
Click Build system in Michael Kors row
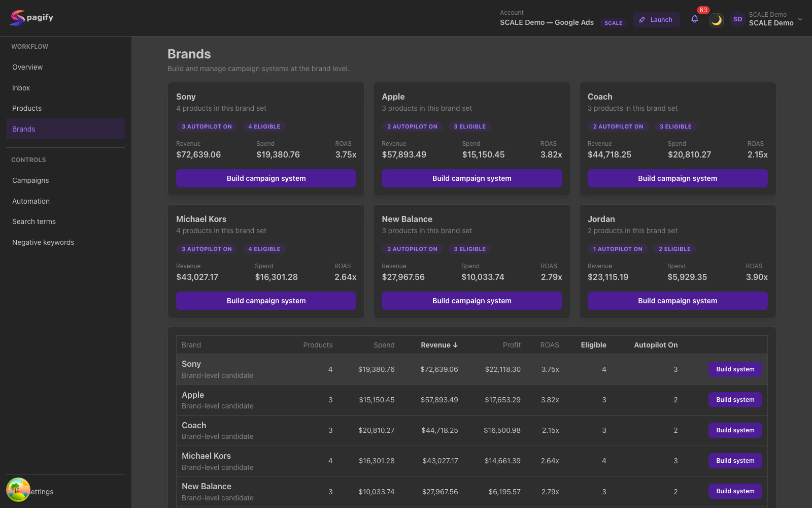point(735,461)
